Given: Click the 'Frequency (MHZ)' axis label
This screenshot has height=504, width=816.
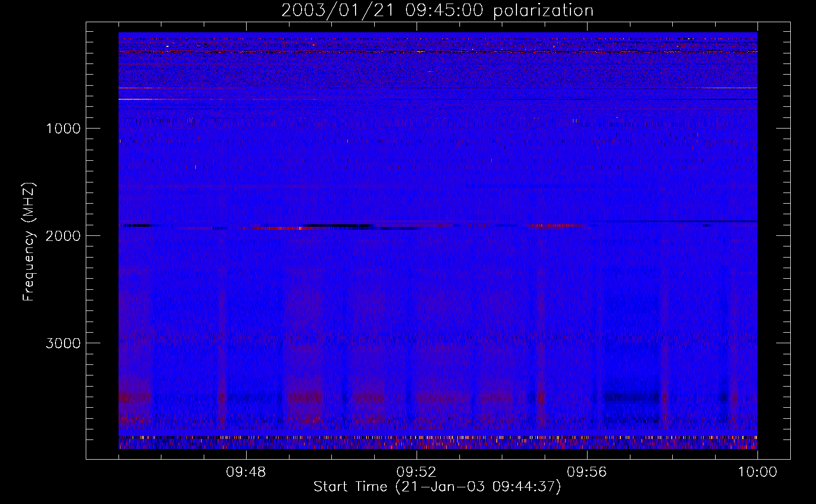Looking at the screenshot, I should pos(29,242).
